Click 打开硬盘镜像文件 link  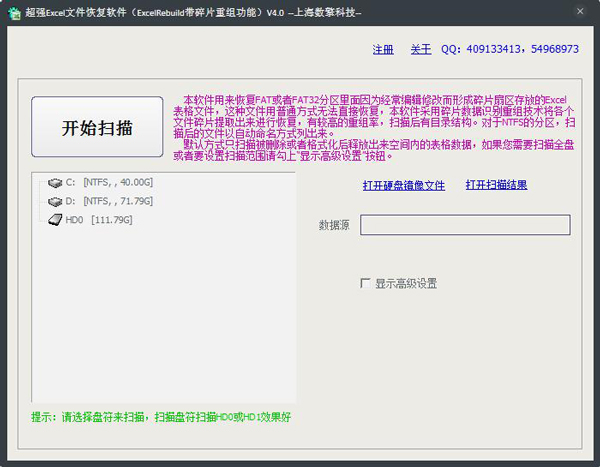coord(404,186)
